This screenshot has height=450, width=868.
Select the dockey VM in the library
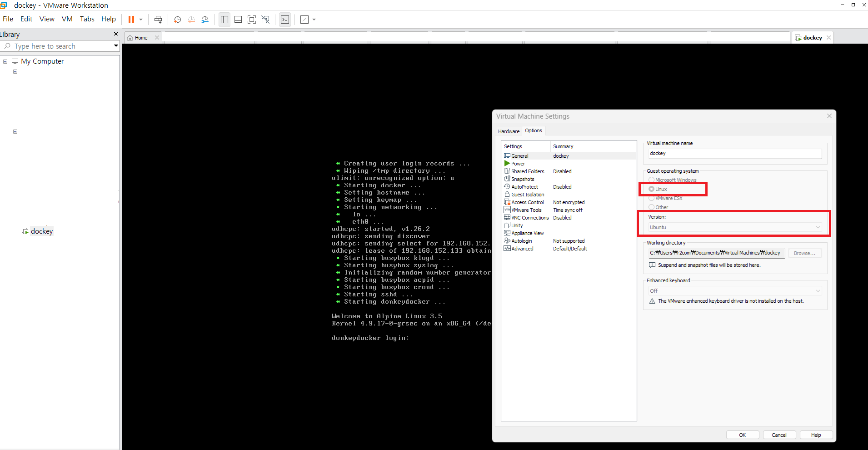coord(37,231)
